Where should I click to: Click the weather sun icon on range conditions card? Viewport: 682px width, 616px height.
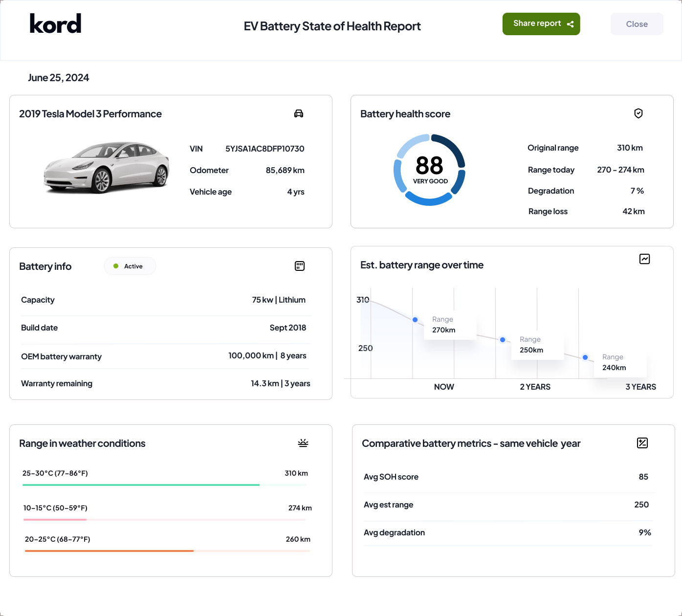point(303,443)
